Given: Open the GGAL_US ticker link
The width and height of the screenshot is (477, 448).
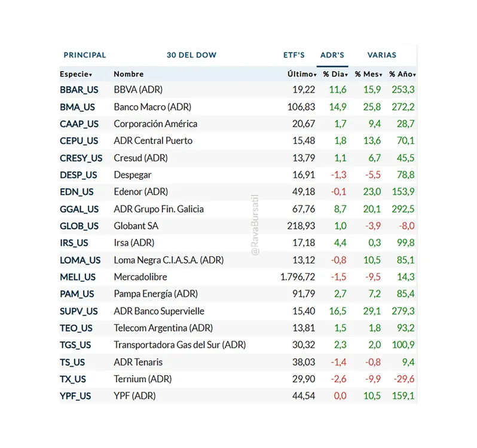Looking at the screenshot, I should [x=79, y=209].
